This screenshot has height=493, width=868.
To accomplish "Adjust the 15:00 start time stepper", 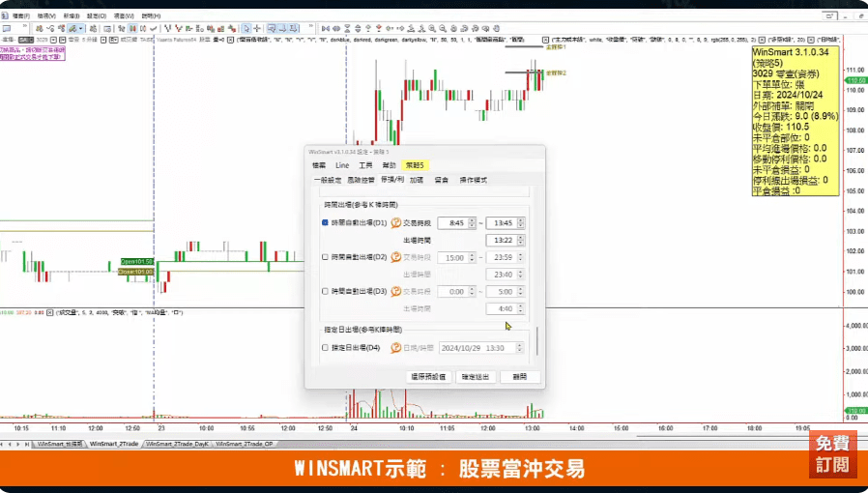I will click(472, 257).
